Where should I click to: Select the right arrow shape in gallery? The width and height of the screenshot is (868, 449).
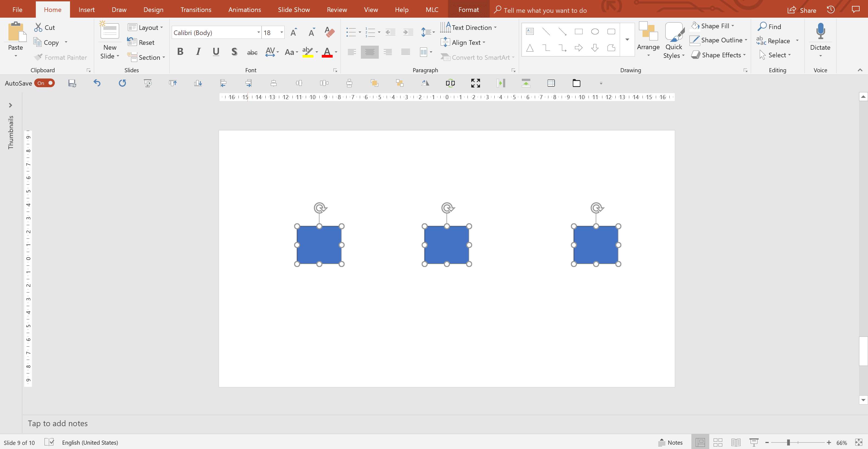[x=578, y=48]
